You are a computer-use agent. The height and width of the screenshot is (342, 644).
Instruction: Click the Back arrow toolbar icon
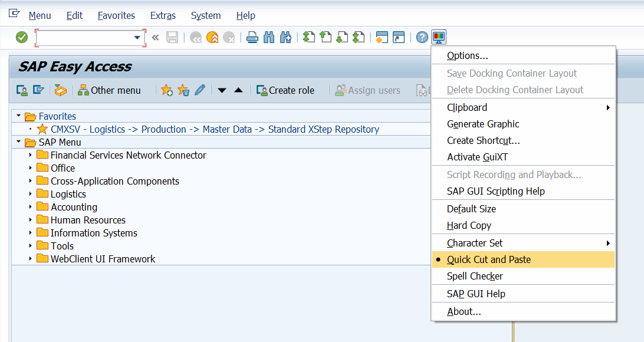coord(196,37)
